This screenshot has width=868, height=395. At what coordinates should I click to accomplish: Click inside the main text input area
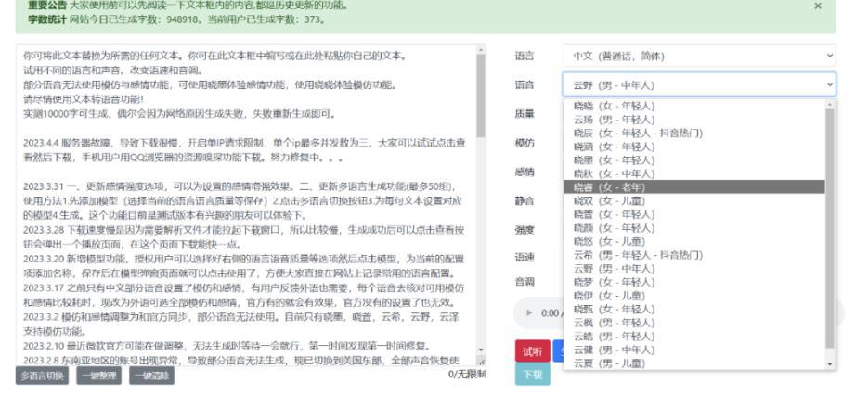click(246, 205)
